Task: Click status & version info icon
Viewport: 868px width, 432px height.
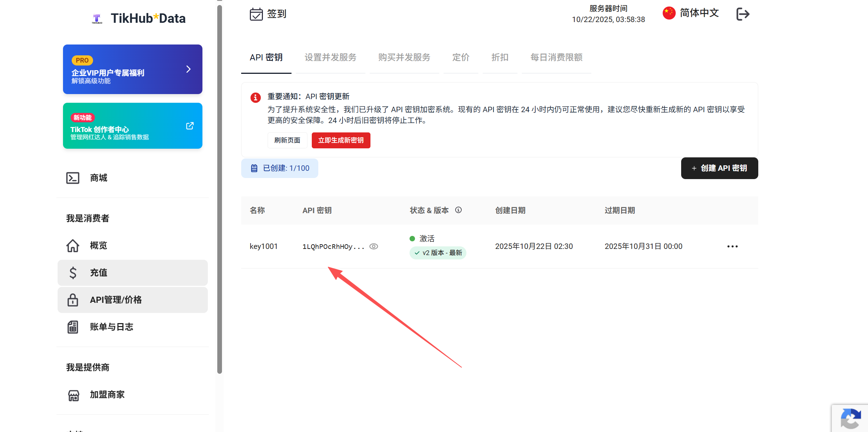Action: click(x=458, y=210)
